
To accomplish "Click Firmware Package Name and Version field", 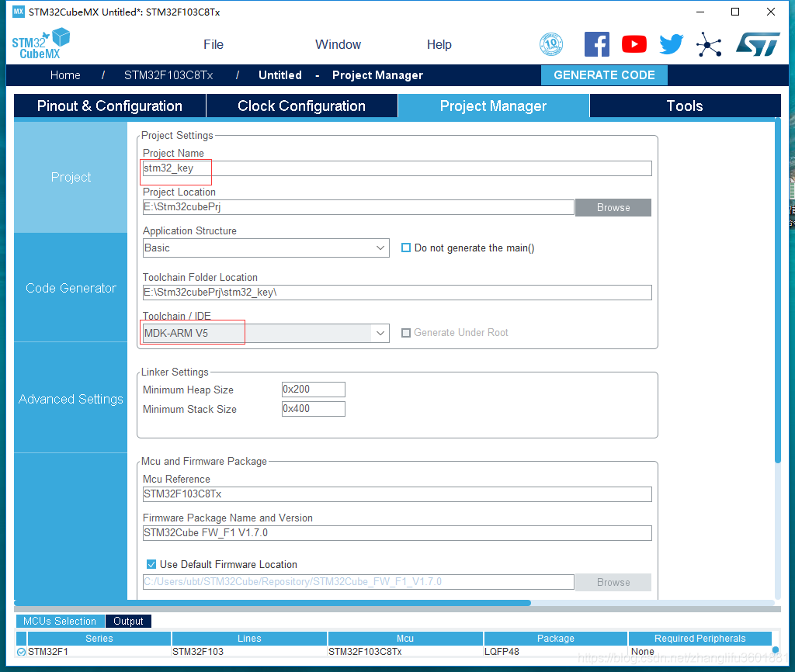I will tap(397, 532).
